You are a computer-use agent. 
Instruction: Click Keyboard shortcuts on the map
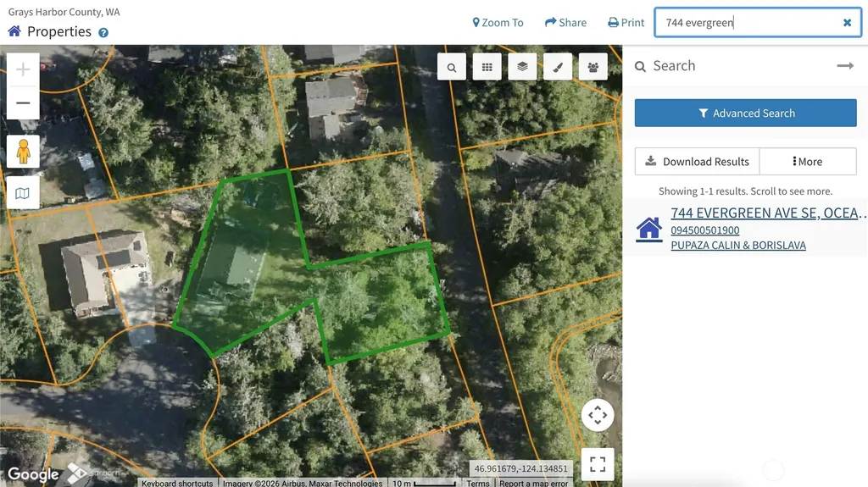177,483
